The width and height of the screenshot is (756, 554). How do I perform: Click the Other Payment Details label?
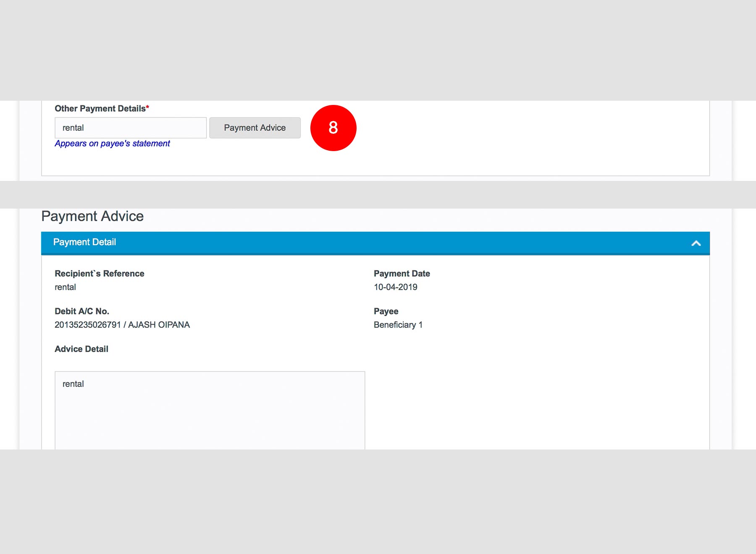pos(100,108)
